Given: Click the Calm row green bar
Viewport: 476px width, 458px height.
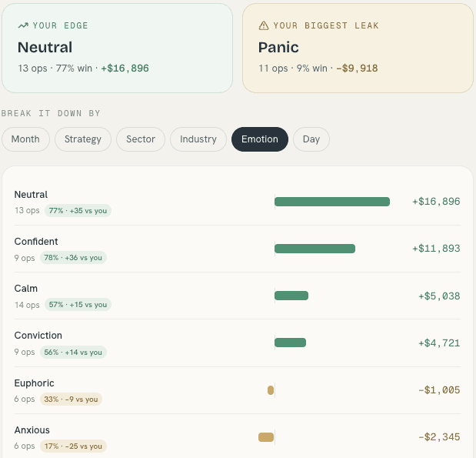Looking at the screenshot, I should pyautogui.click(x=291, y=296).
